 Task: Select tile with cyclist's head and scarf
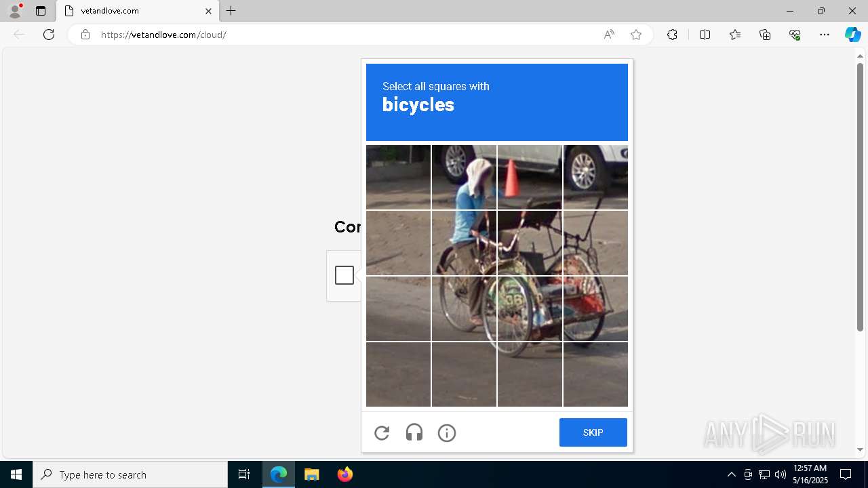[x=464, y=177]
